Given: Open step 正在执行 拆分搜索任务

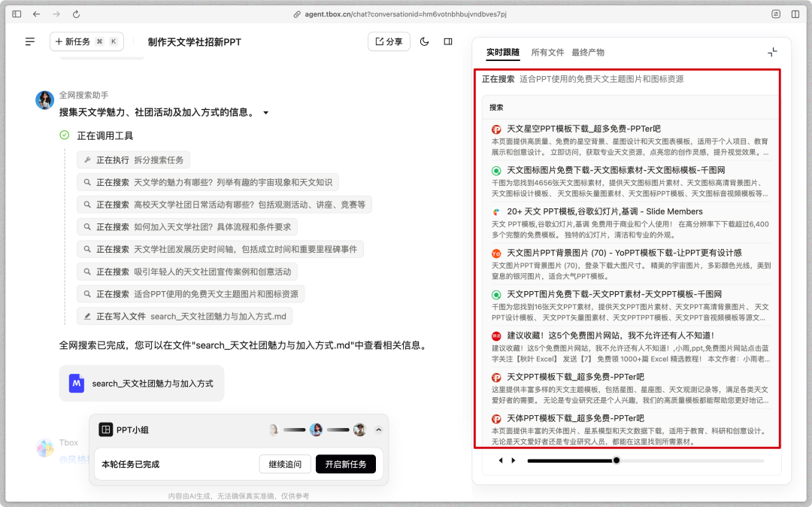Looking at the screenshot, I should tap(134, 160).
